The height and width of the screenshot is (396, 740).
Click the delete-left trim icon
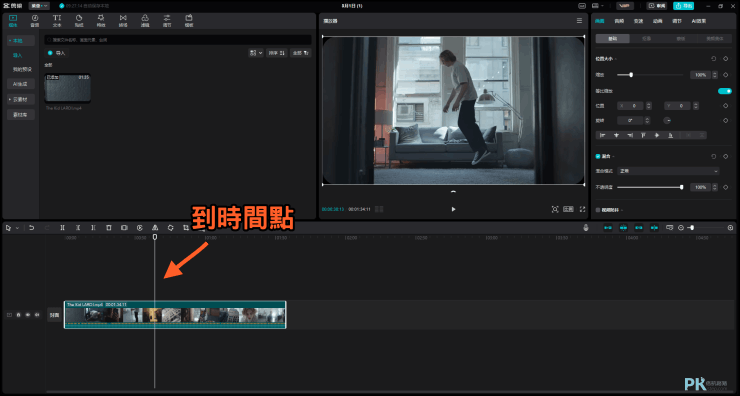[x=78, y=227]
